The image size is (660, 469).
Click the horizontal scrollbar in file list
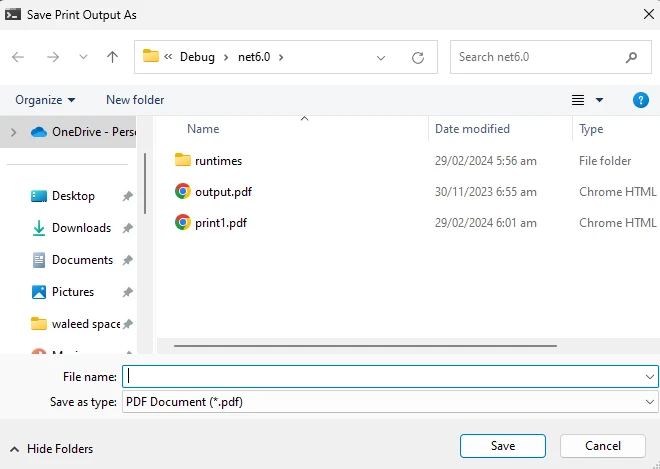point(365,345)
